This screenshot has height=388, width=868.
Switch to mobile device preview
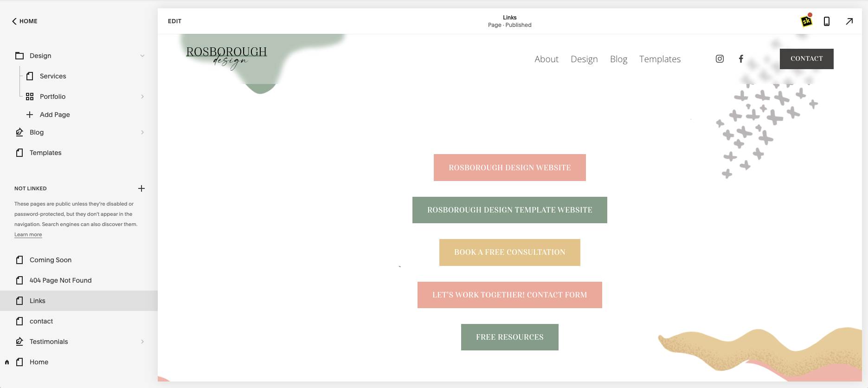(827, 21)
